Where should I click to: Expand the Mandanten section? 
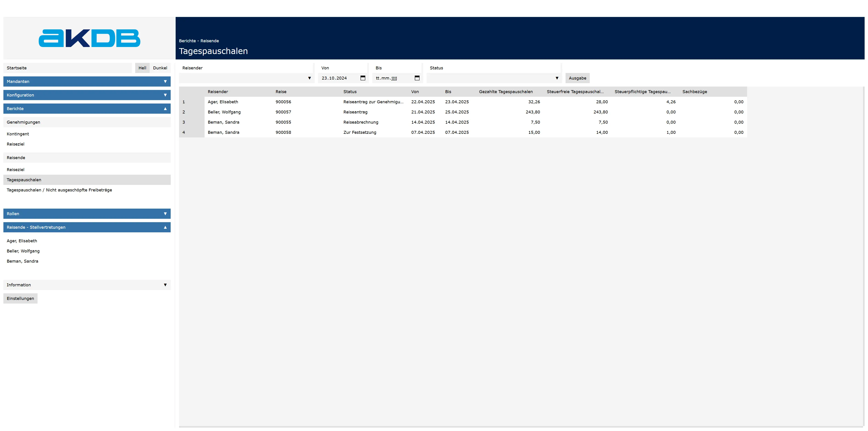point(87,82)
